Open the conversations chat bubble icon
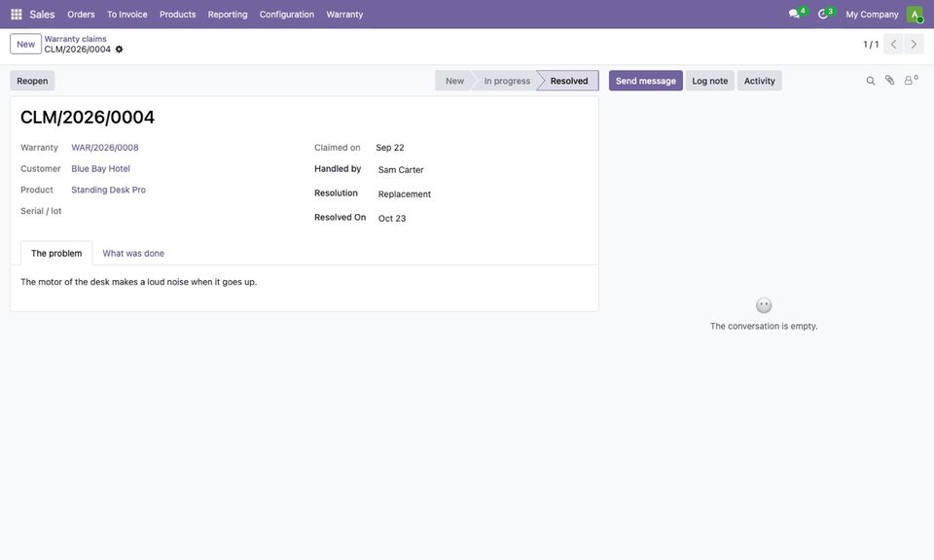Viewport: 934px width, 560px height. (x=796, y=14)
